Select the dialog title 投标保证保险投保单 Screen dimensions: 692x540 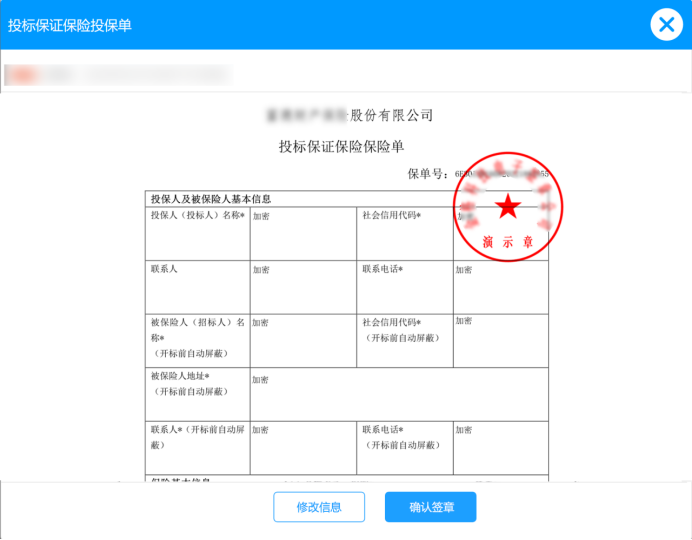click(x=70, y=25)
